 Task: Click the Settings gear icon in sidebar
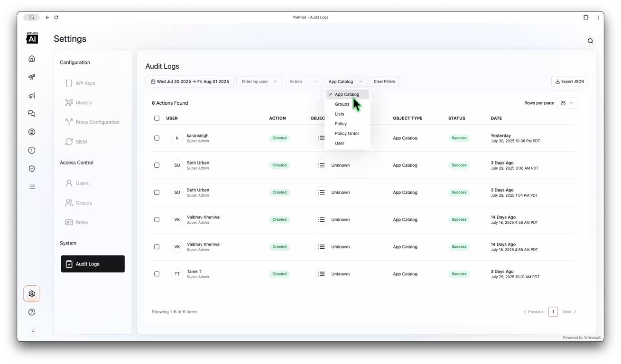pyautogui.click(x=32, y=294)
